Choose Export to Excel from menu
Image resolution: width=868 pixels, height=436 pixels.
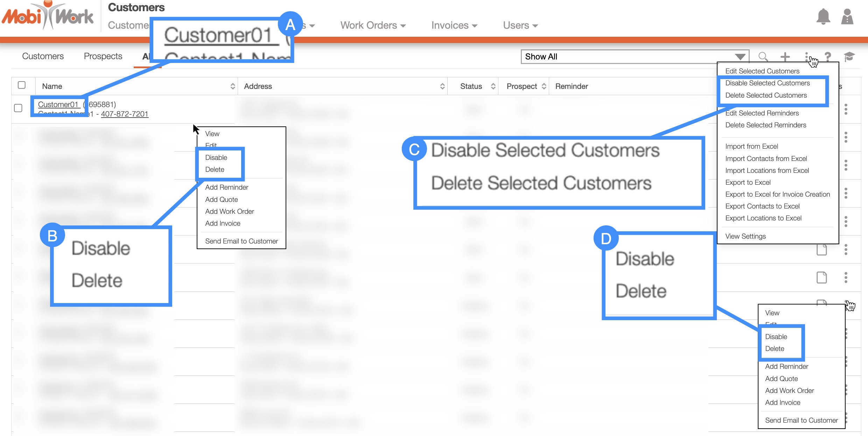click(x=748, y=182)
